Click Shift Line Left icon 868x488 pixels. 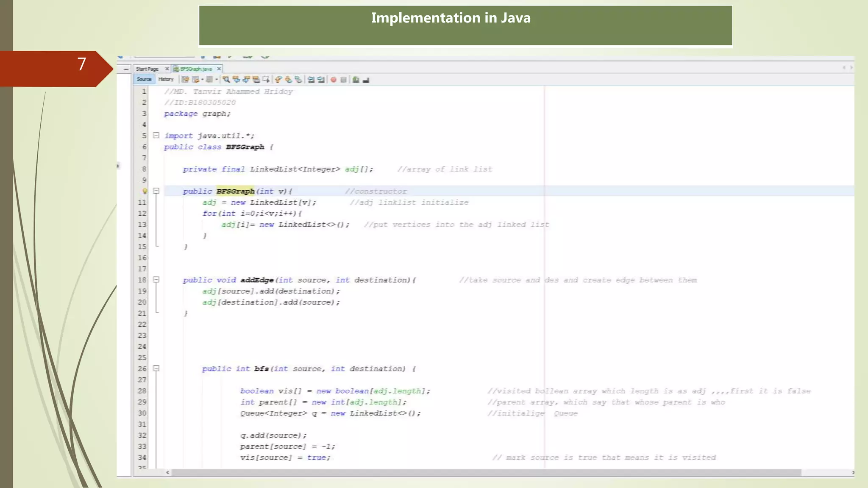click(311, 80)
